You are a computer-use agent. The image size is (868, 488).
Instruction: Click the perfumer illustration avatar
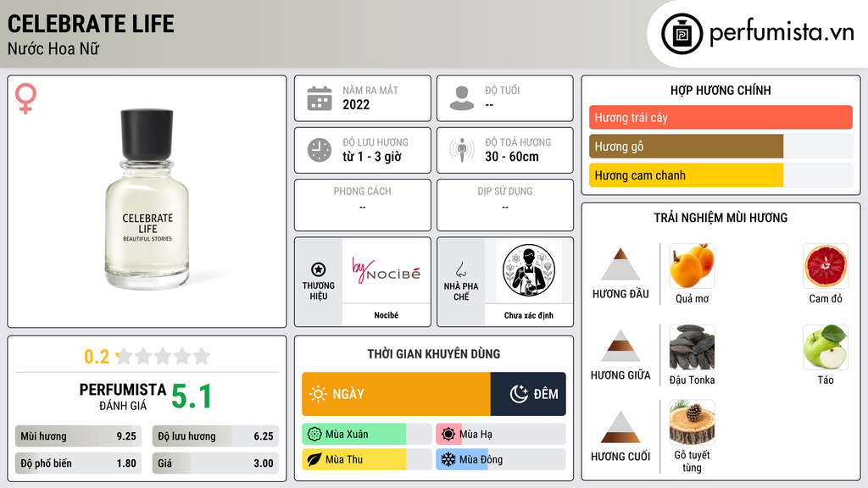[x=529, y=270]
